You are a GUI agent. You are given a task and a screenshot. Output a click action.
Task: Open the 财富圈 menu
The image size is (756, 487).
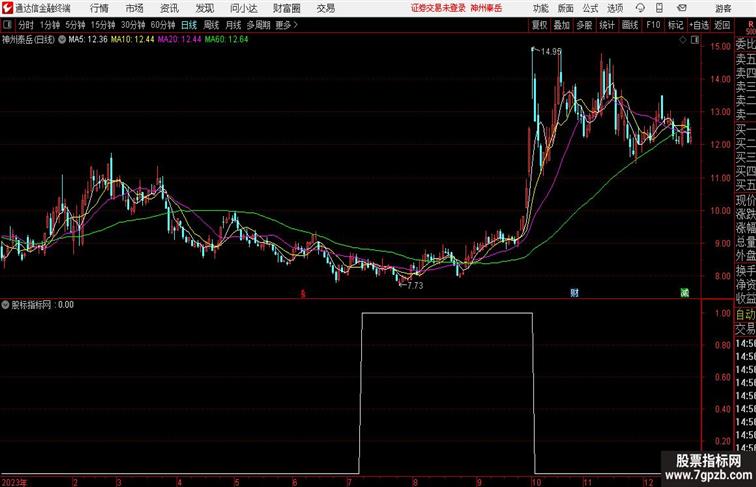click(286, 8)
